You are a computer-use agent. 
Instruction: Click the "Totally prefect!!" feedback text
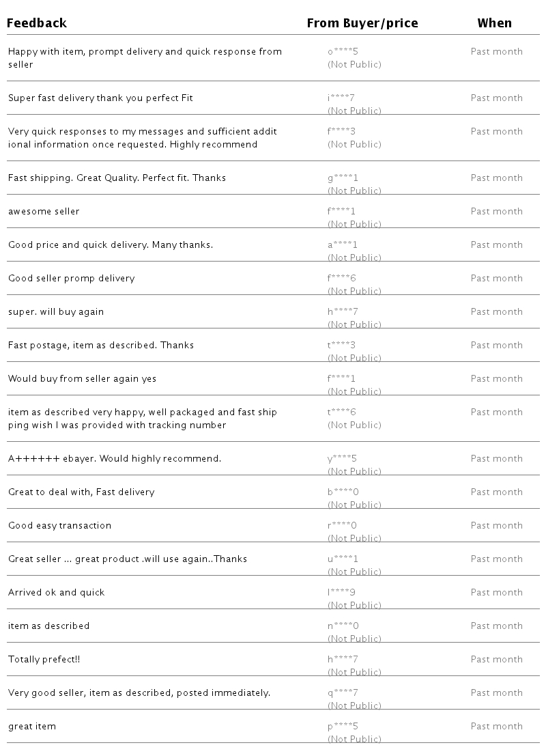(44, 660)
